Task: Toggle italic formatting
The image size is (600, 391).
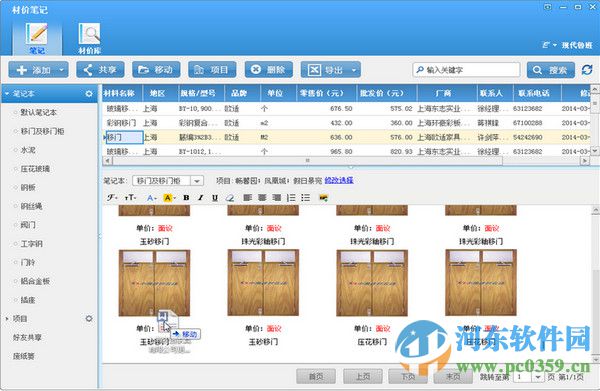Action: point(200,198)
